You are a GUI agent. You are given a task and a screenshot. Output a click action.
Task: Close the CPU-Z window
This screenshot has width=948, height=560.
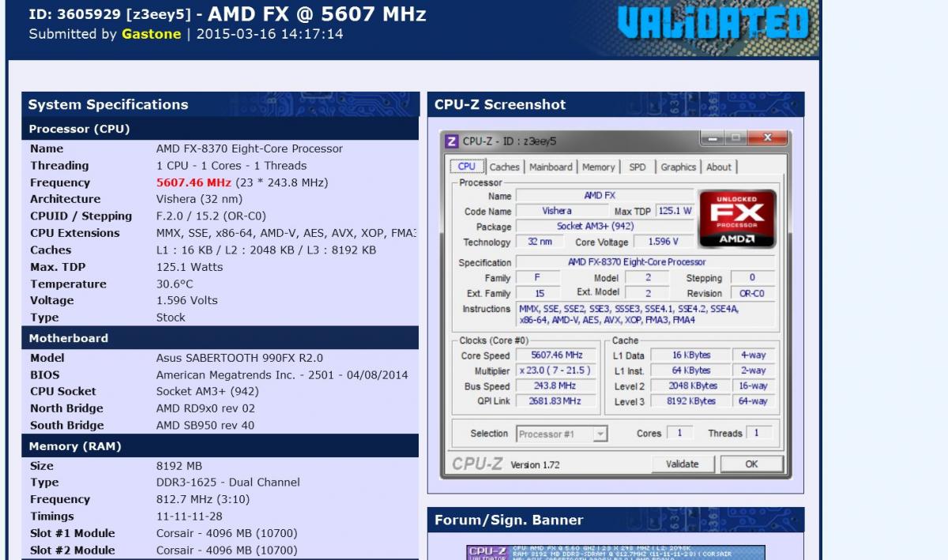click(x=766, y=138)
